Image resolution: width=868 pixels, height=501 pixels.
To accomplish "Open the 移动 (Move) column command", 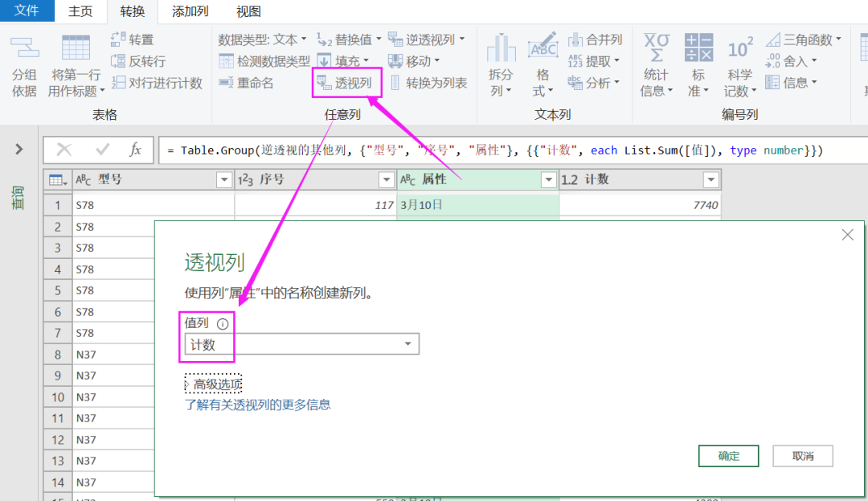I will pos(414,61).
